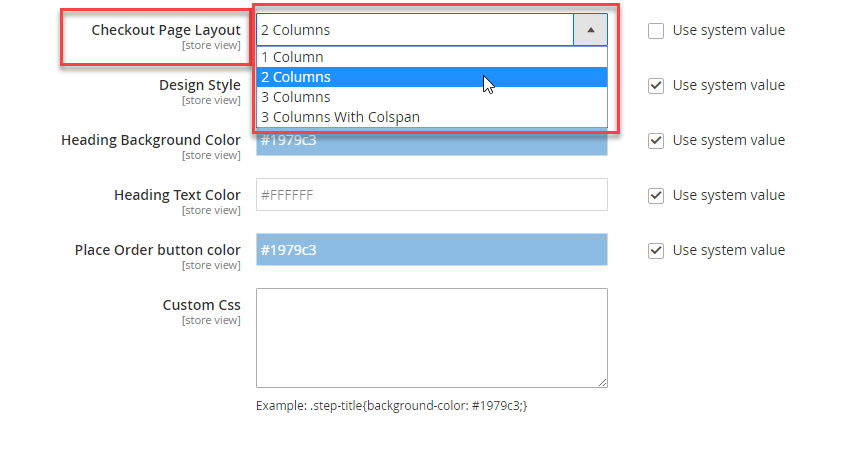The width and height of the screenshot is (863, 453).
Task: Collapse the Checkout Page Layout dropdown arrow
Action: coord(591,30)
